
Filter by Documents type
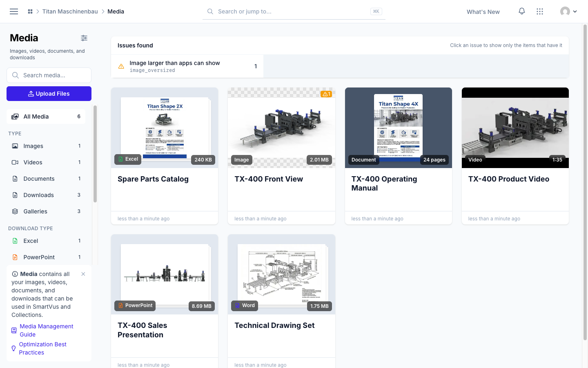point(46,179)
